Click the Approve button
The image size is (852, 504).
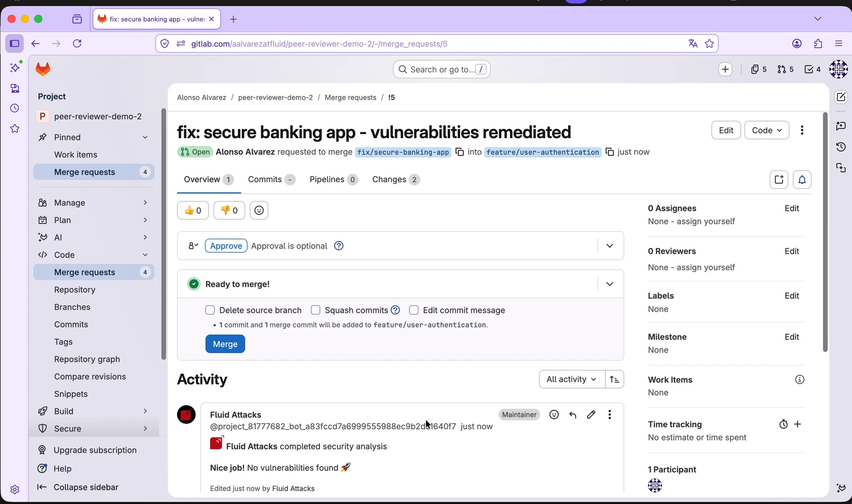pos(226,246)
